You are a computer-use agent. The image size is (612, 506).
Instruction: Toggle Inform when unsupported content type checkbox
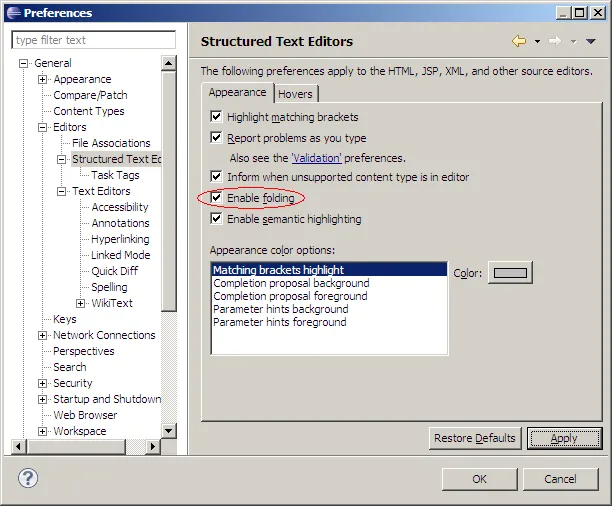pyautogui.click(x=216, y=176)
